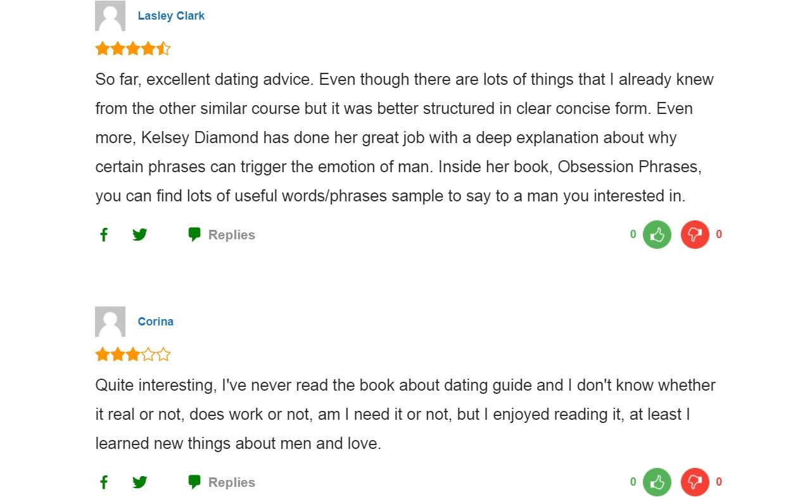Open Corina's profile name link
Image resolution: width=812 pixels, height=504 pixels.
[x=155, y=322]
